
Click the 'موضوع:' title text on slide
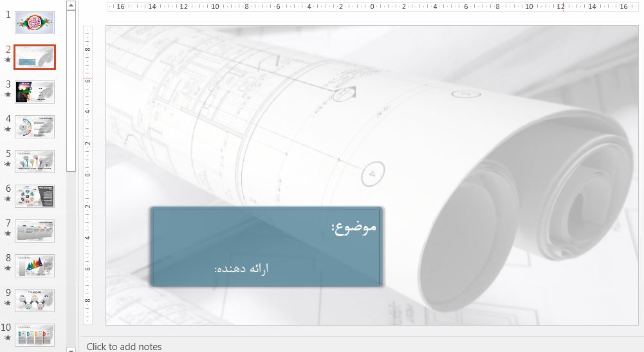coord(353,227)
